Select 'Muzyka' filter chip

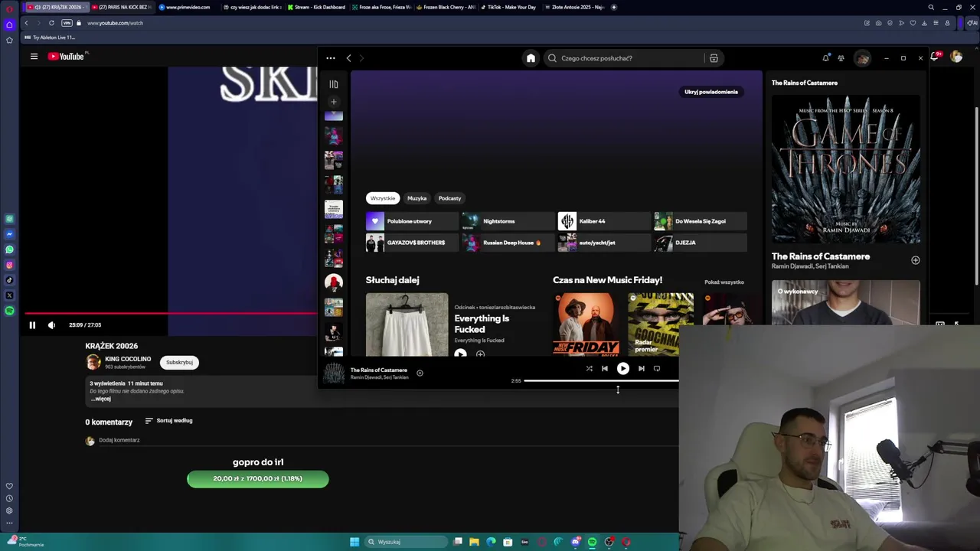416,198
